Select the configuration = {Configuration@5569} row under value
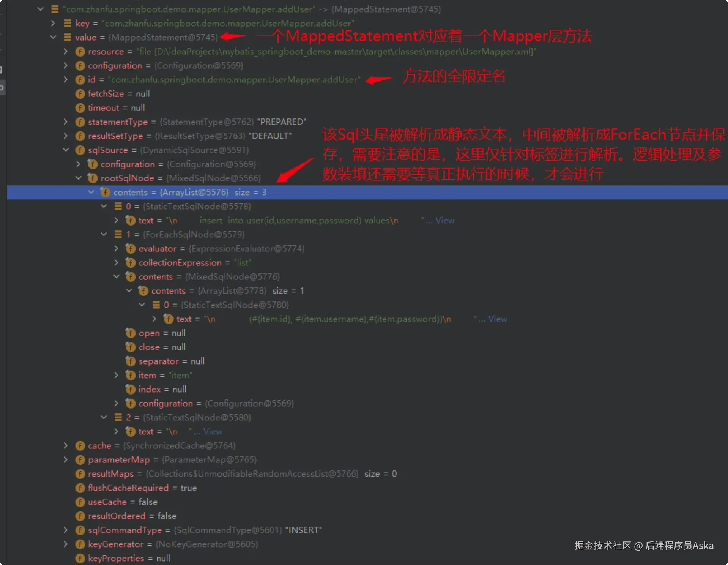The width and height of the screenshot is (728, 565). coord(367,65)
